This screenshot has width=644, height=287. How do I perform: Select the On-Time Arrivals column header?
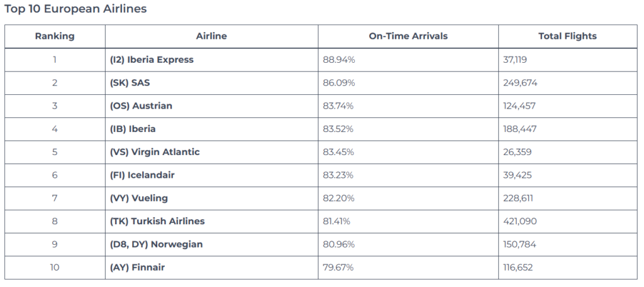pyautogui.click(x=408, y=36)
